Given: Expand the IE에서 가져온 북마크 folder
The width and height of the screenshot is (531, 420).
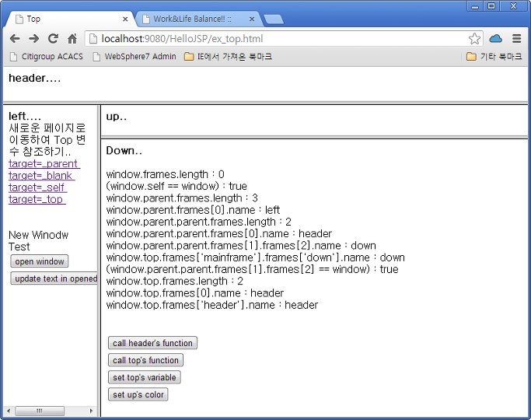Looking at the screenshot, I should coord(228,57).
